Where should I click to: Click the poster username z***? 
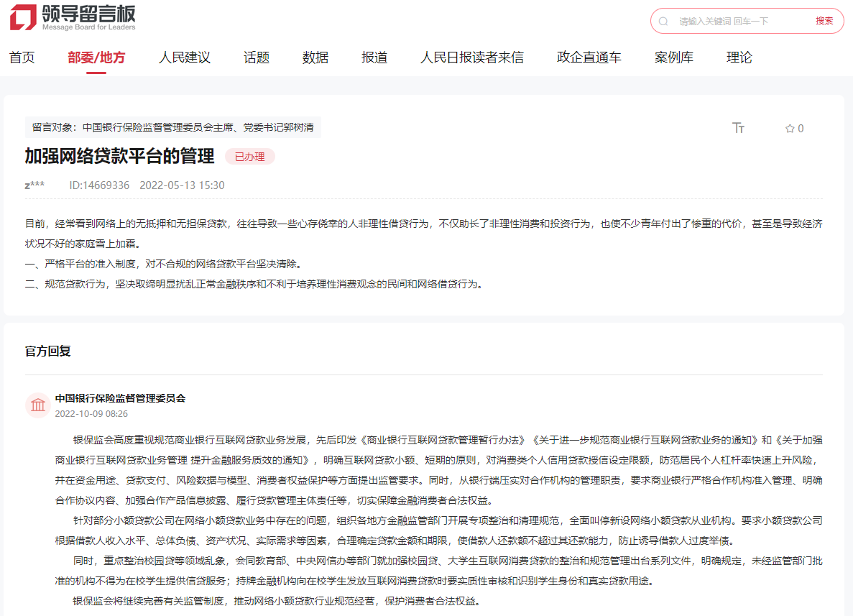pos(34,185)
